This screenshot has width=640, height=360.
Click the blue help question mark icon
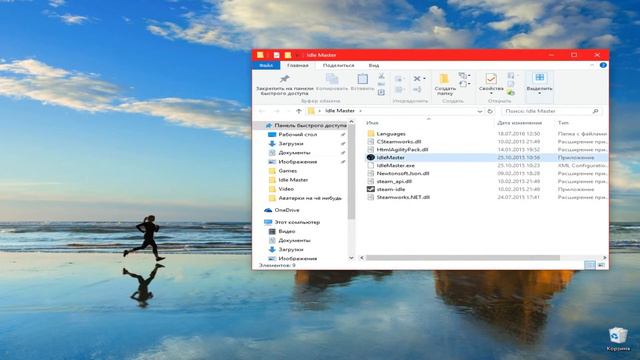pyautogui.click(x=603, y=65)
